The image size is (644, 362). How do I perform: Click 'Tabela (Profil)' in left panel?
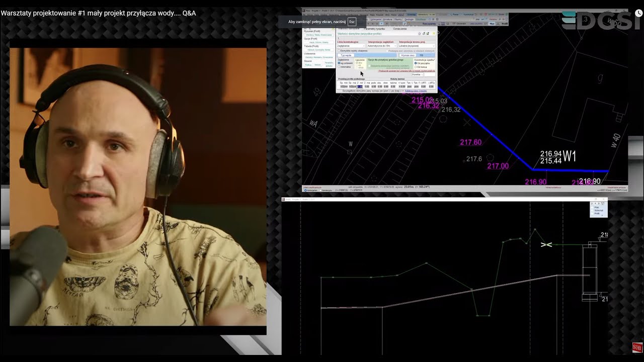click(311, 46)
